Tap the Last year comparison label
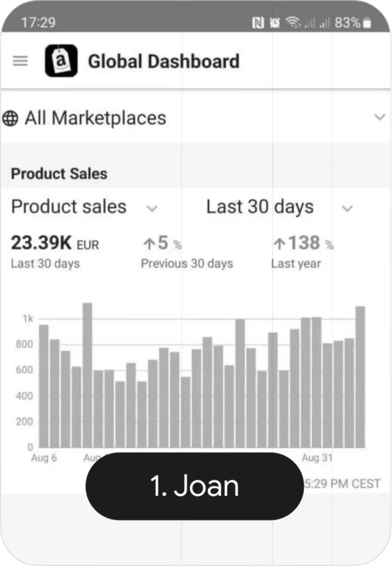The height and width of the screenshot is (566, 392). 295,264
